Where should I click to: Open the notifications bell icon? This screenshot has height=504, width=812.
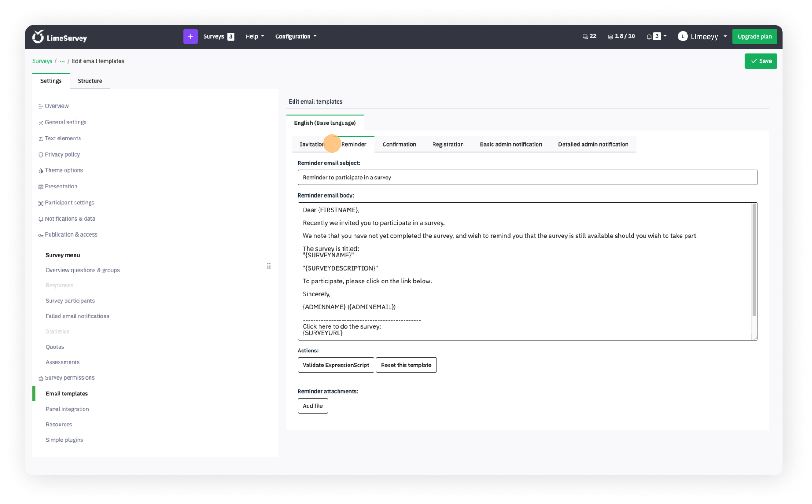point(649,36)
